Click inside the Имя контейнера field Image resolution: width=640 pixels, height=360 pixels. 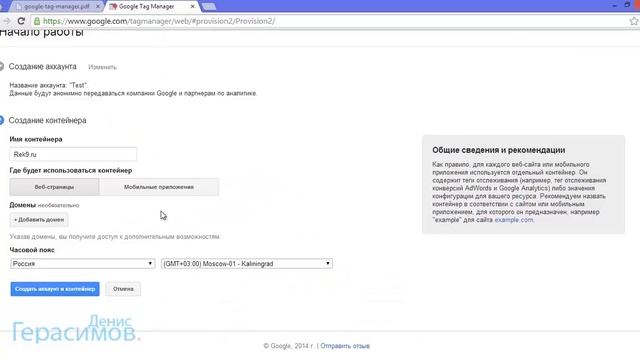click(73, 154)
